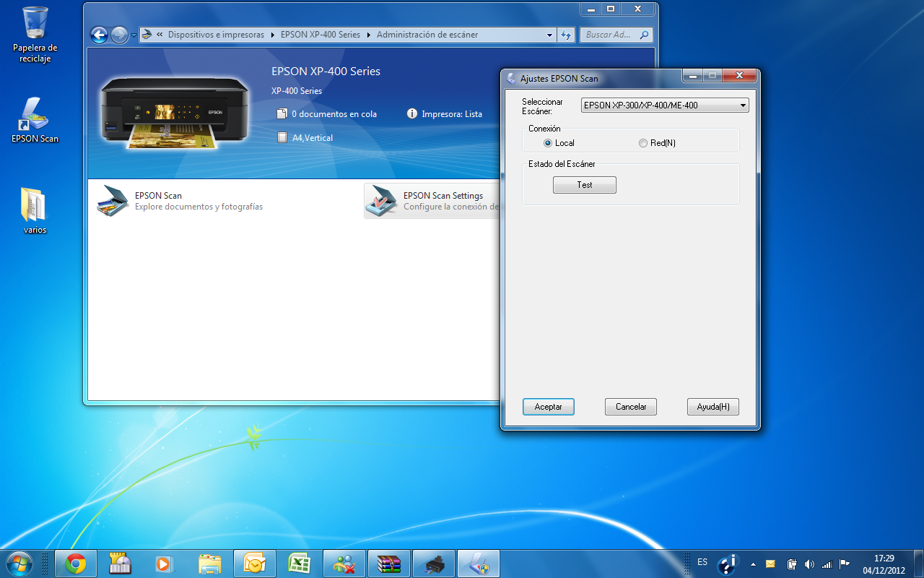Screen dimensions: 924x578
Task: Click the A4 paper size icon
Action: coord(282,137)
